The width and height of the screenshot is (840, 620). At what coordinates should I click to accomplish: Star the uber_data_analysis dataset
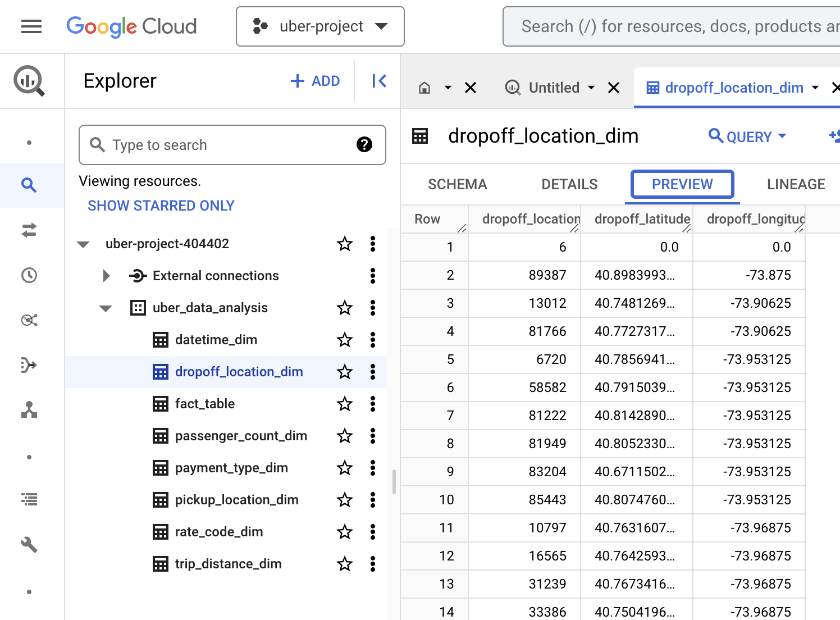[345, 308]
